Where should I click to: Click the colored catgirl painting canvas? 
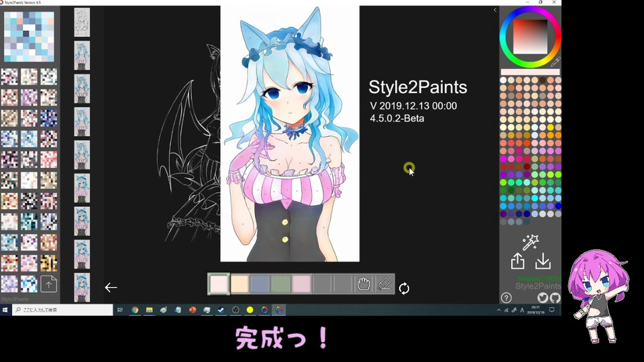pyautogui.click(x=290, y=133)
